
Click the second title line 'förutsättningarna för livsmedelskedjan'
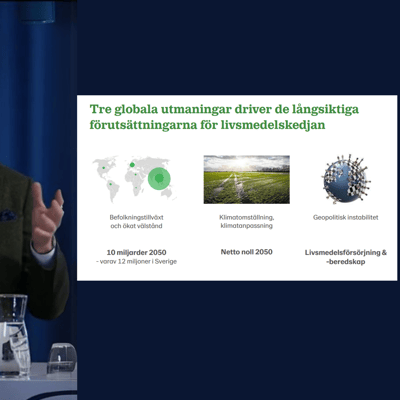pos(207,125)
